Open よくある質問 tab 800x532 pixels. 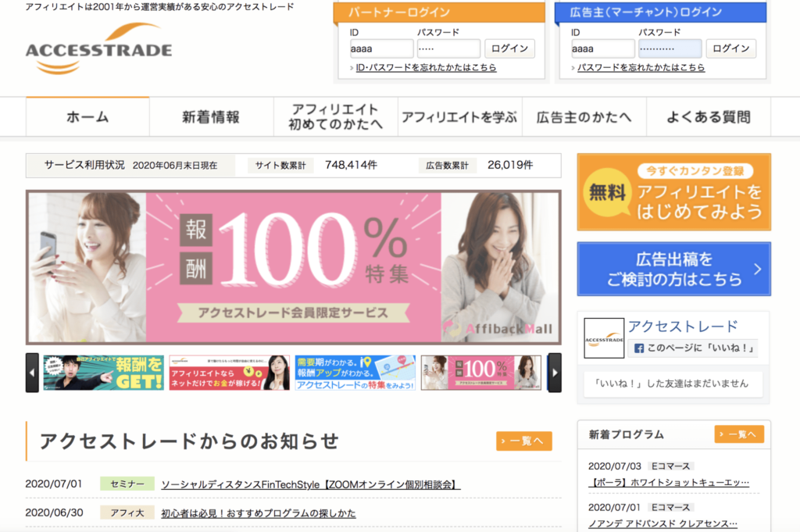[709, 117]
